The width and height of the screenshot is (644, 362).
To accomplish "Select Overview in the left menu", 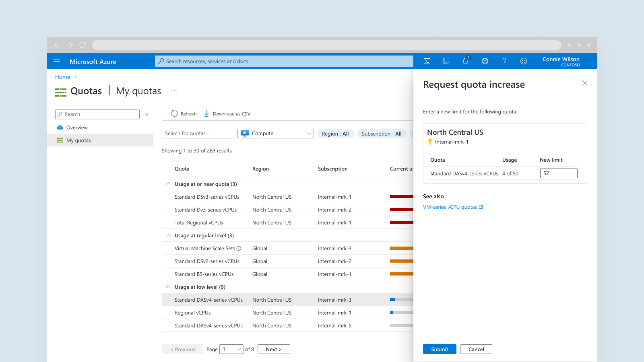I will pyautogui.click(x=77, y=128).
